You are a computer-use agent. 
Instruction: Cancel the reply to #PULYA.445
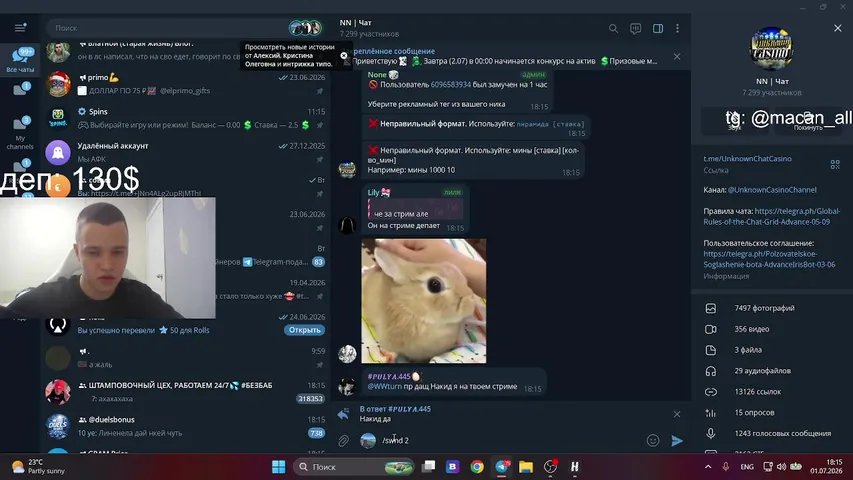[677, 414]
